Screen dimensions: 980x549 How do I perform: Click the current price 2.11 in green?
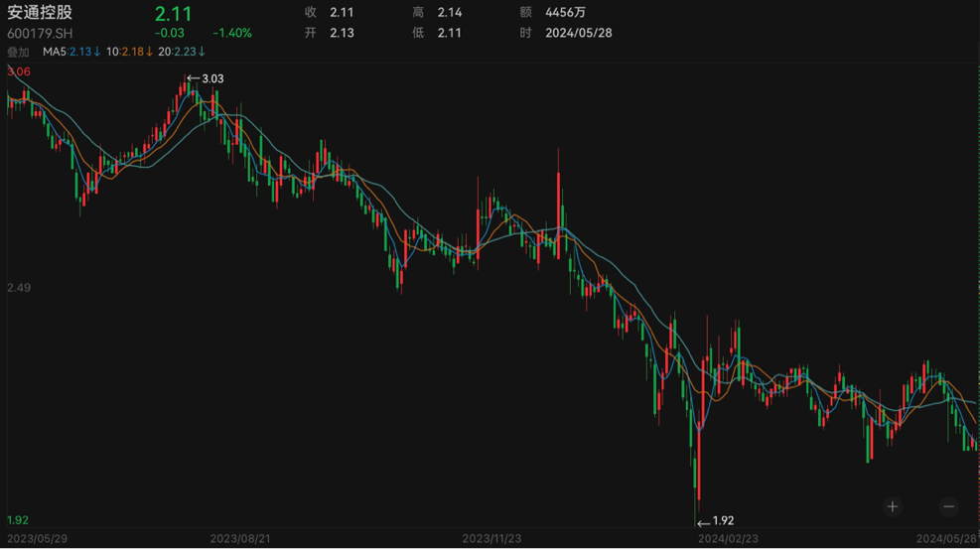(173, 14)
